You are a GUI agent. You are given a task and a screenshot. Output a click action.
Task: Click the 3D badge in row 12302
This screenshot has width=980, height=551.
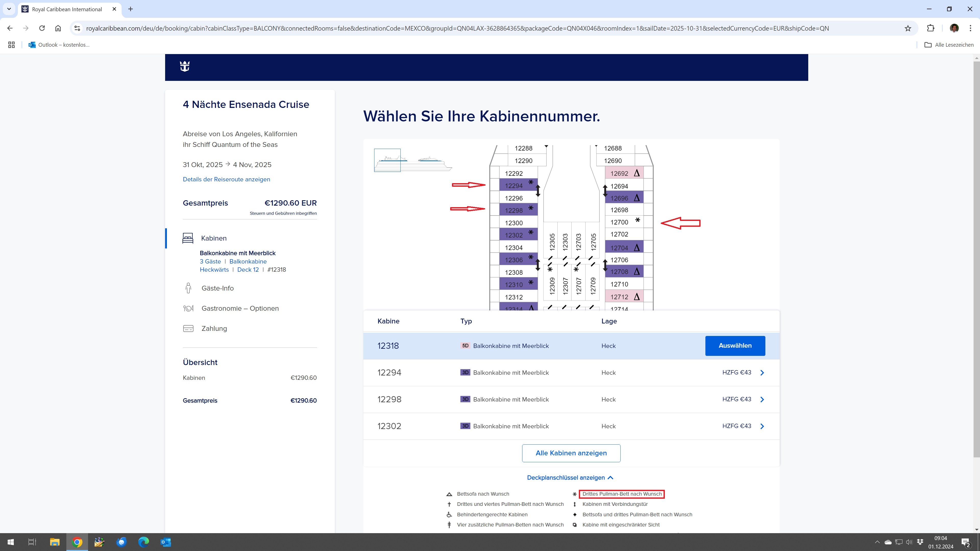tap(465, 426)
